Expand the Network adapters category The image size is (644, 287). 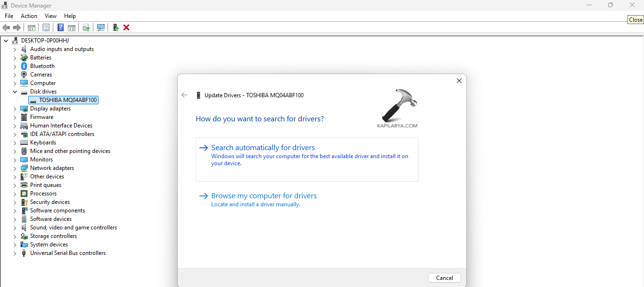15,168
